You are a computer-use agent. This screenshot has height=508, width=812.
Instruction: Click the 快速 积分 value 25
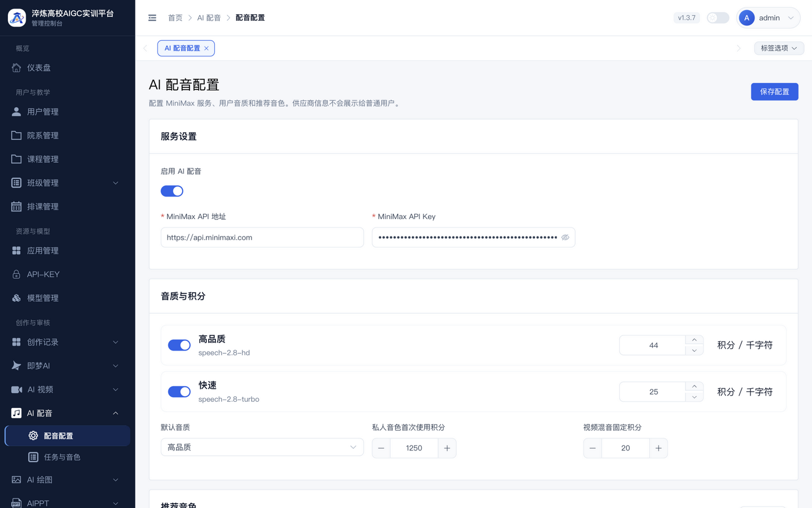tap(654, 392)
